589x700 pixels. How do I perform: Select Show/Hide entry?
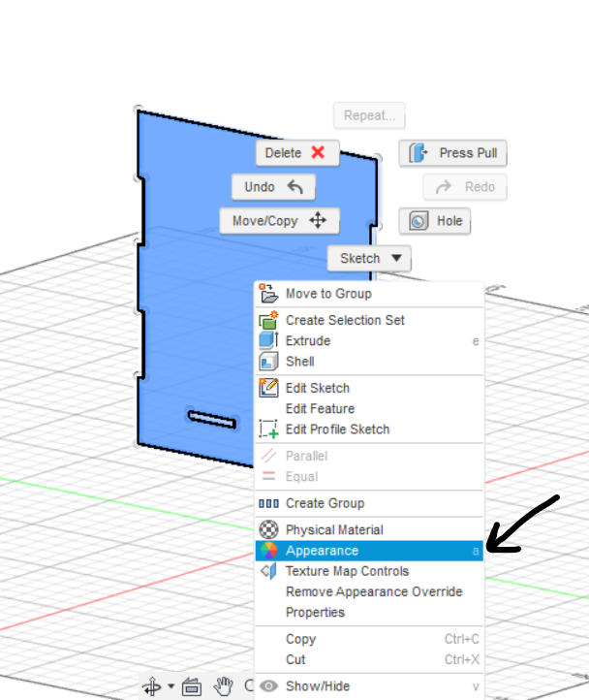(x=369, y=686)
